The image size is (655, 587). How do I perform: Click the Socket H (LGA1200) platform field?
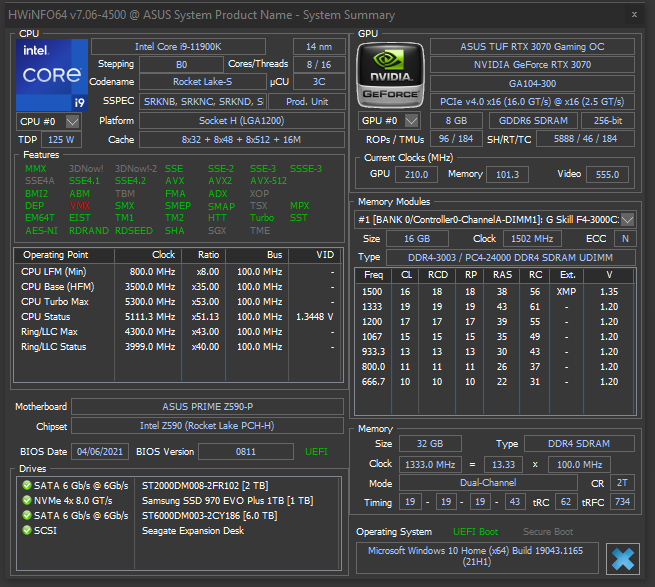241,121
